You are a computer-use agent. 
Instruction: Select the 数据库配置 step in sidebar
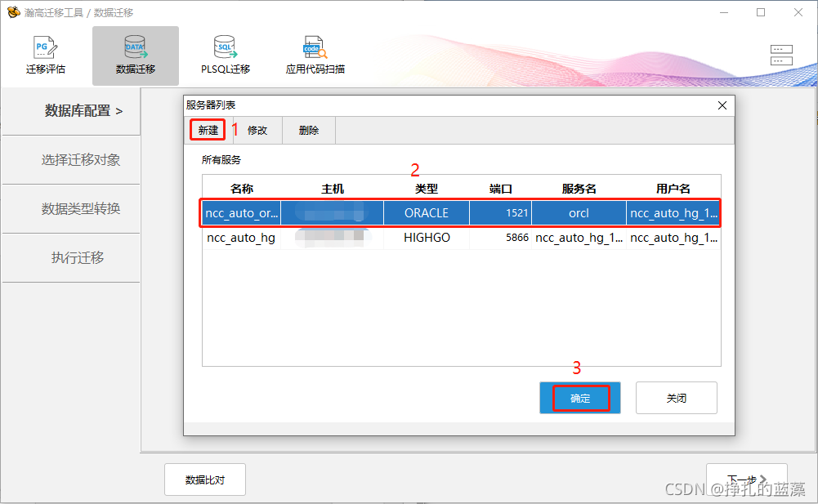71,111
